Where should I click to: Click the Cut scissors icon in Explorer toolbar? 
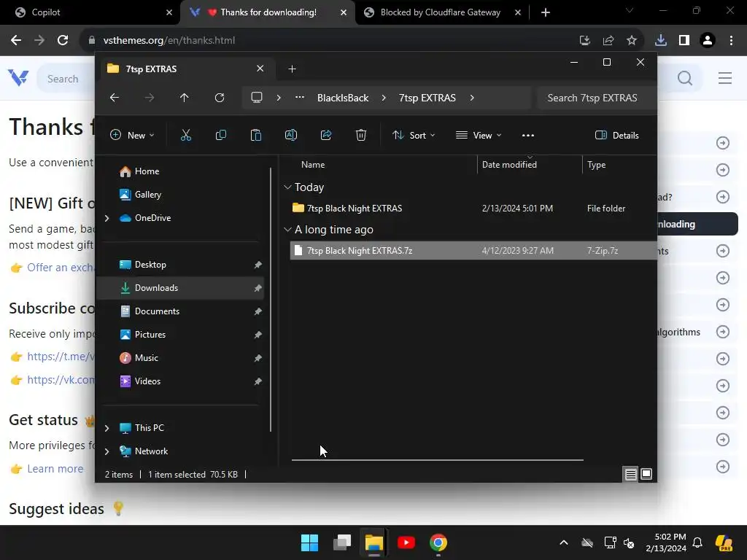click(186, 135)
